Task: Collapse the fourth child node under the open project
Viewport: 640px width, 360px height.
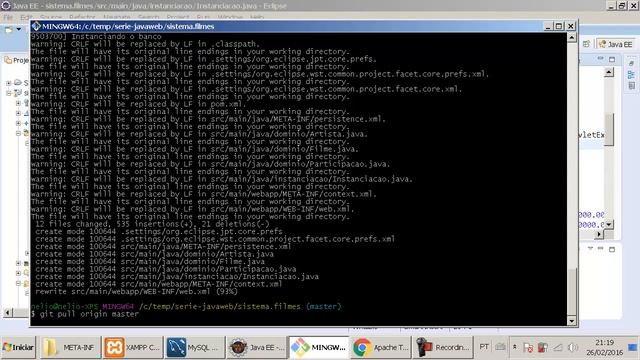Action: click(18, 133)
